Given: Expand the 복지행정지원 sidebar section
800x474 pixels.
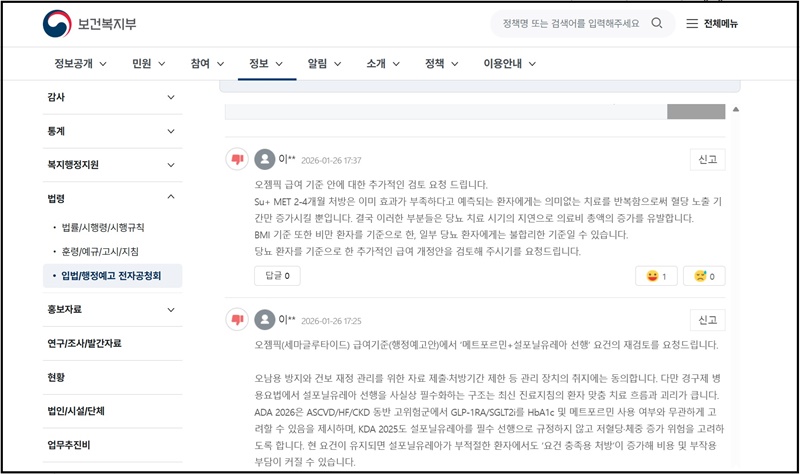Looking at the screenshot, I should [x=171, y=164].
